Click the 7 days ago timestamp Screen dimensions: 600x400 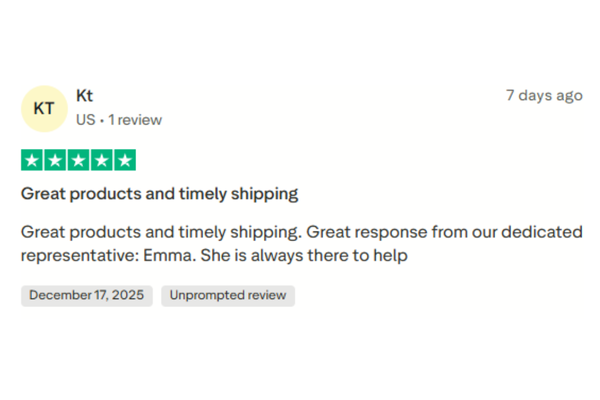(544, 96)
